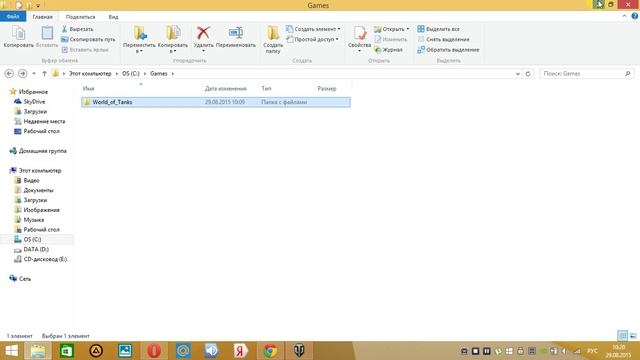
Task: Switch to the Поделиться tab
Action: pos(80,17)
